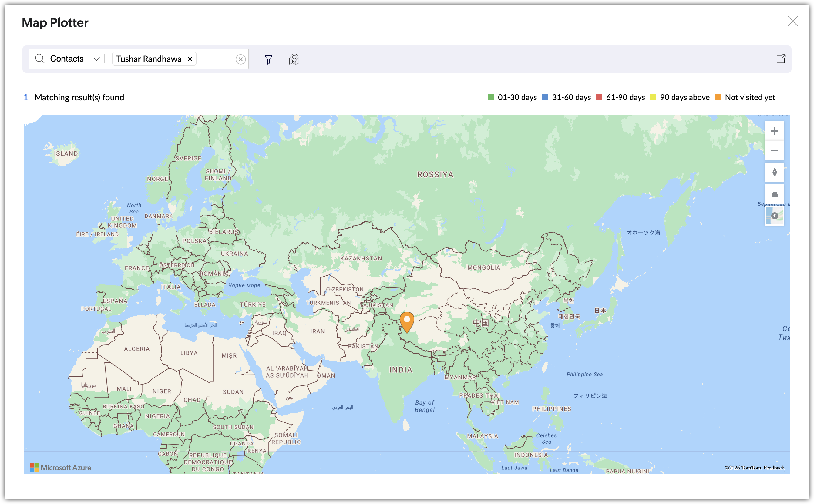Viewport: 814px width, 504px height.
Task: Click the '01-30 days' legend label
Action: point(517,97)
